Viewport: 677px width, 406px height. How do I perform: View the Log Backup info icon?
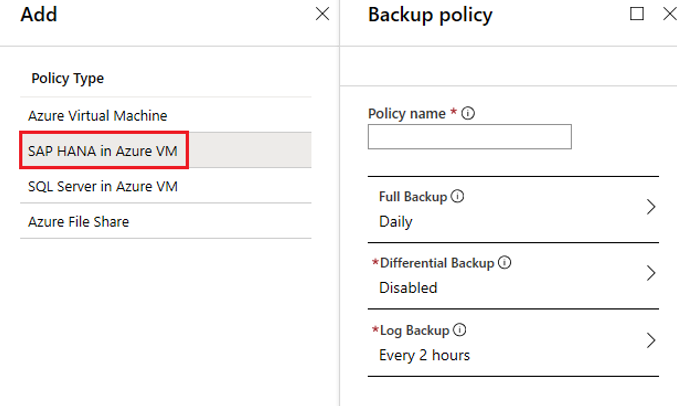click(x=460, y=330)
